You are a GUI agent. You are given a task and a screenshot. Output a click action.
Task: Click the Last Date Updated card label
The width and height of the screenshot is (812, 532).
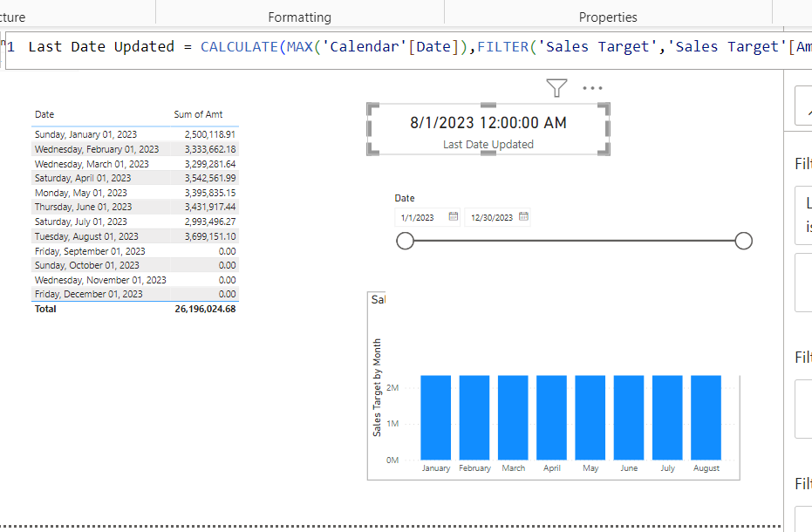488,145
